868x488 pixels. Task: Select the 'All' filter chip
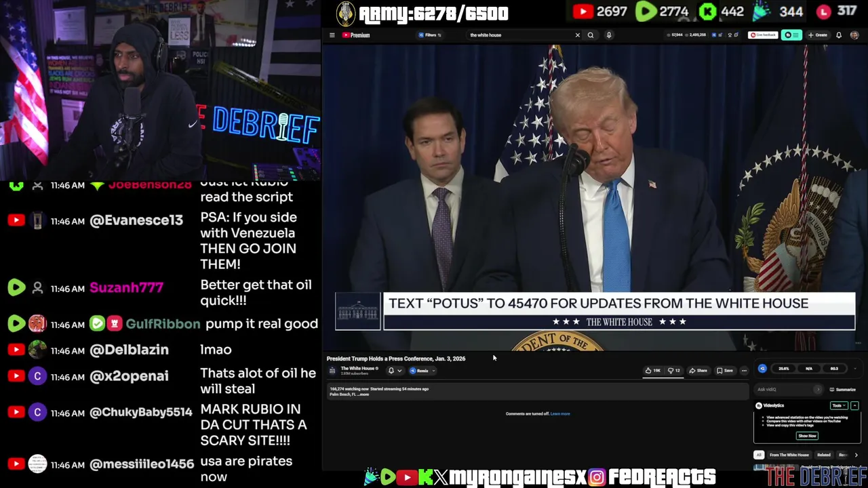coord(759,455)
